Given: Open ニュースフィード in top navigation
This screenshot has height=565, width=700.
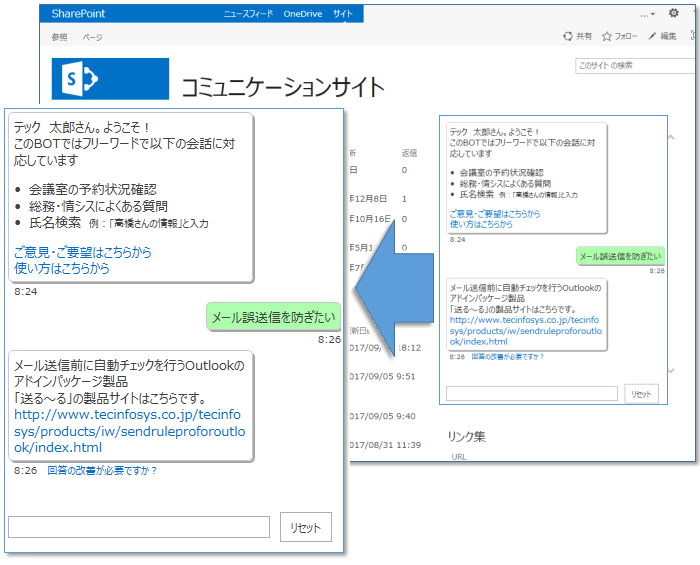Looking at the screenshot, I should pyautogui.click(x=248, y=14).
